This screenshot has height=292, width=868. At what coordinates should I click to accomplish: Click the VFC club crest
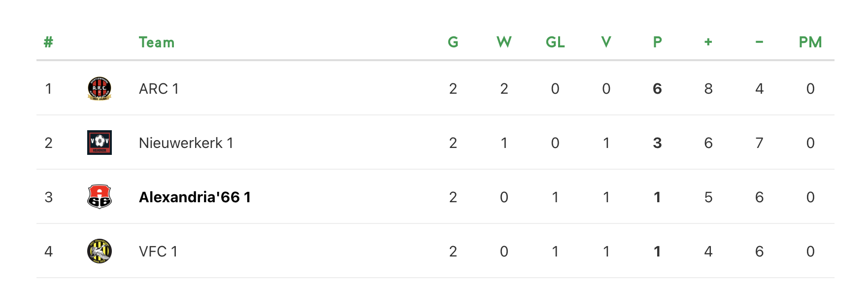pyautogui.click(x=100, y=251)
